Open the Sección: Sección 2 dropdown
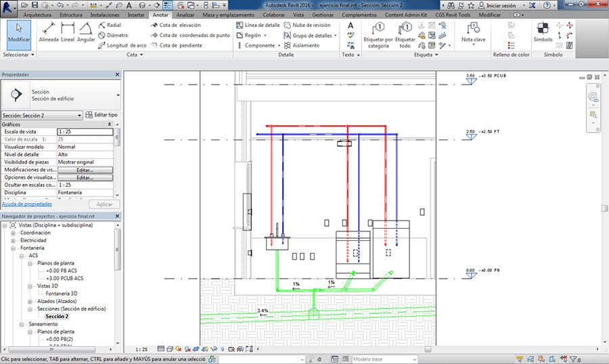 pos(42,116)
